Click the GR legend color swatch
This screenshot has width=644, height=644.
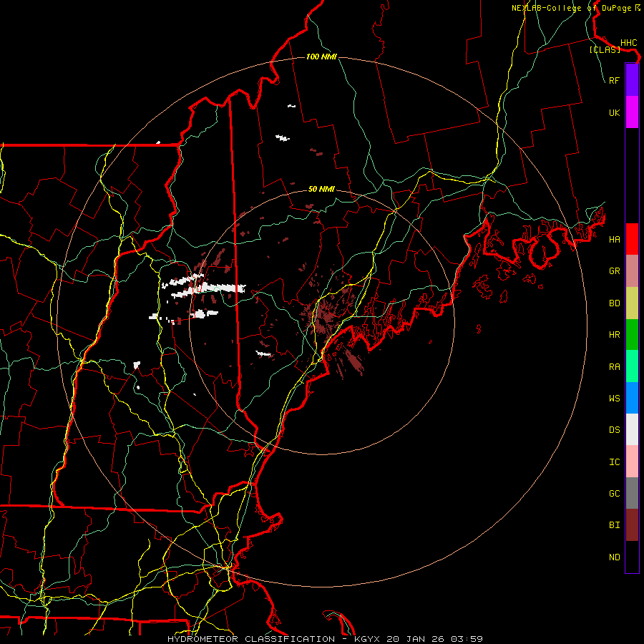tap(632, 270)
